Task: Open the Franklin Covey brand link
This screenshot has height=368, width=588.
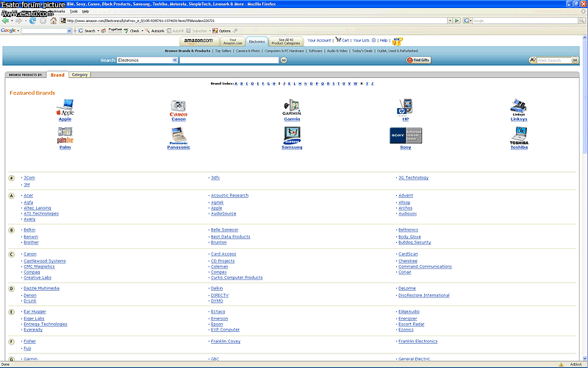Action: 226,342
